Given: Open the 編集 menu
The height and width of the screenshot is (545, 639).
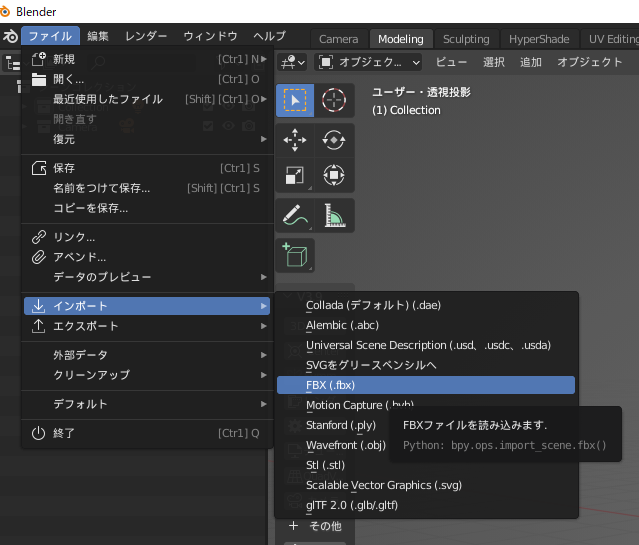Looking at the screenshot, I should (x=98, y=37).
